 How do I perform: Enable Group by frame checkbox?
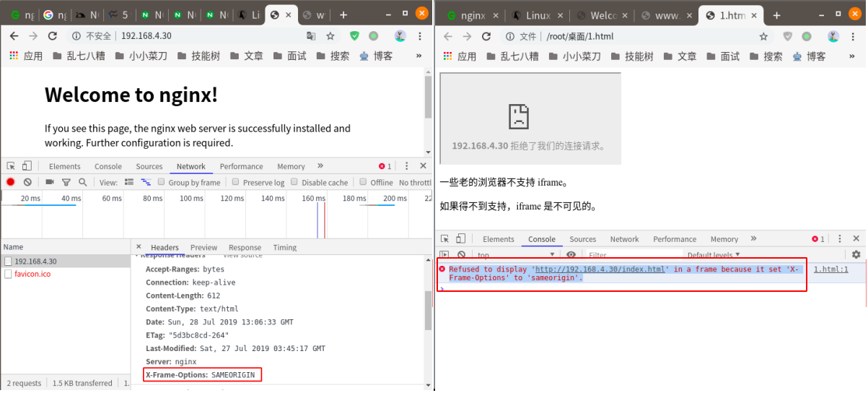pyautogui.click(x=162, y=183)
